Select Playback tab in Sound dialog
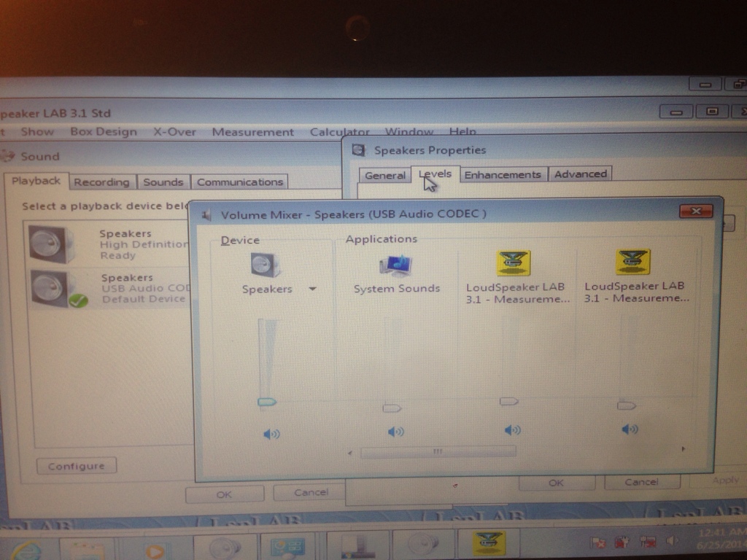The height and width of the screenshot is (560, 747). click(36, 181)
